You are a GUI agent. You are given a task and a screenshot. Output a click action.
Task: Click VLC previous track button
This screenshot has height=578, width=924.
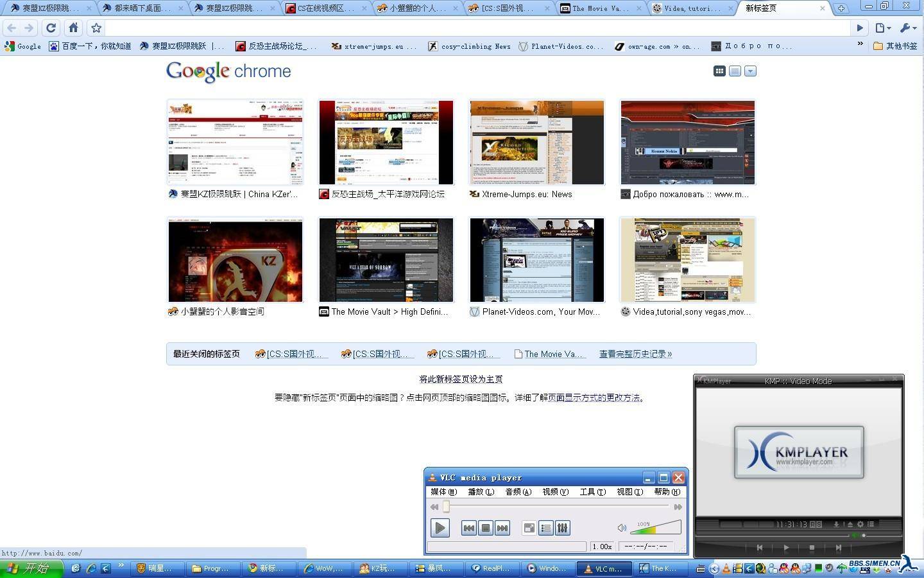pos(469,528)
